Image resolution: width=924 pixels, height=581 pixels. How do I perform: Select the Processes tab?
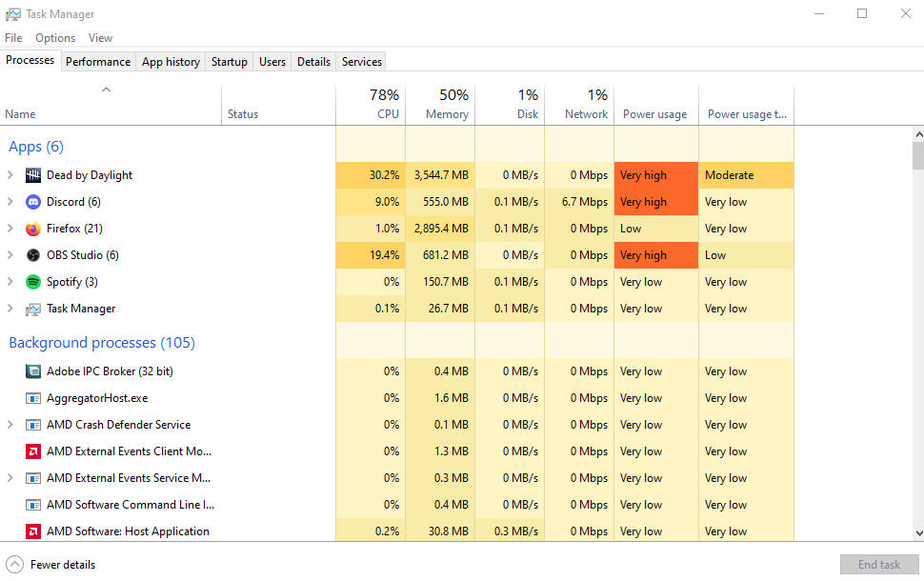pos(30,60)
